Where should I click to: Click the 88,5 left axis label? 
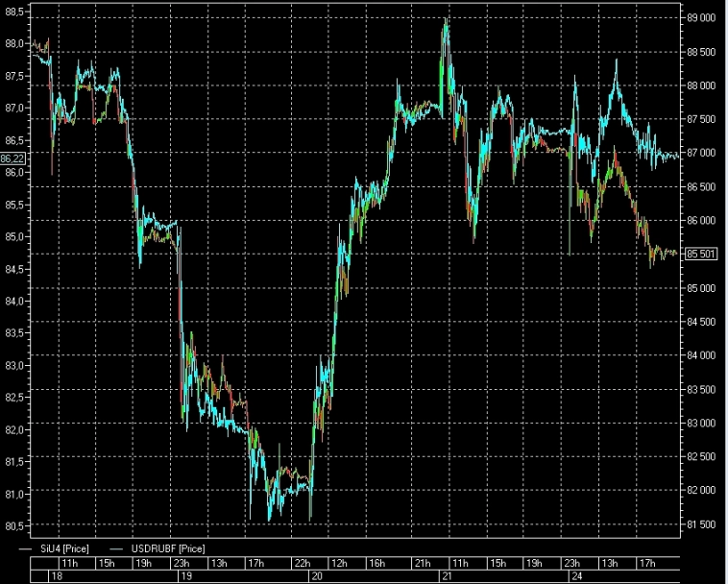coord(14,12)
